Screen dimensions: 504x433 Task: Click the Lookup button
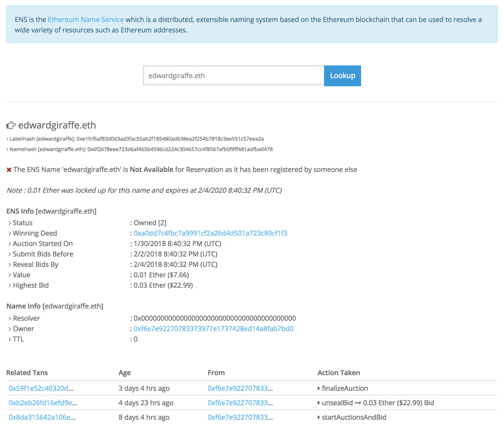tap(342, 76)
